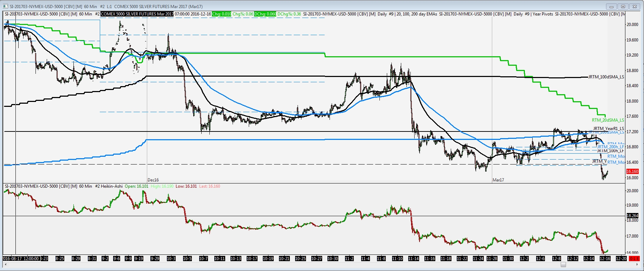Click the red 16.160 last price marker
The height and width of the screenshot is (271, 644).
(632, 172)
